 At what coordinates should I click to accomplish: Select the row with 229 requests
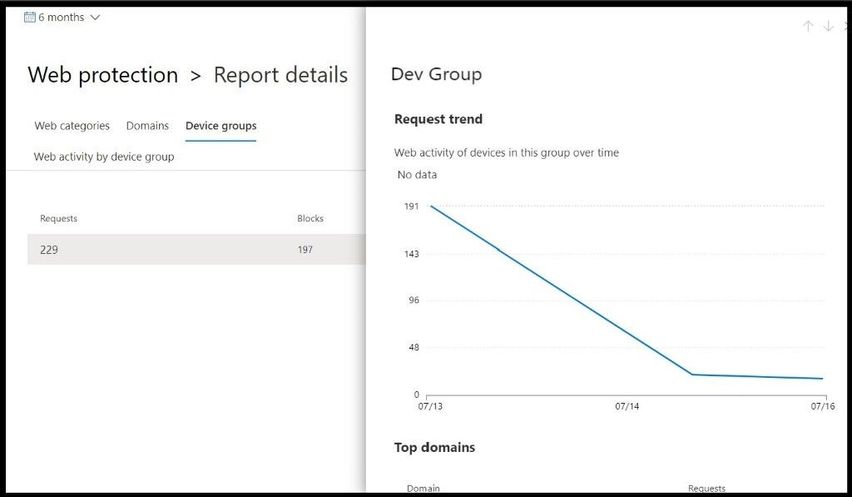click(196, 249)
